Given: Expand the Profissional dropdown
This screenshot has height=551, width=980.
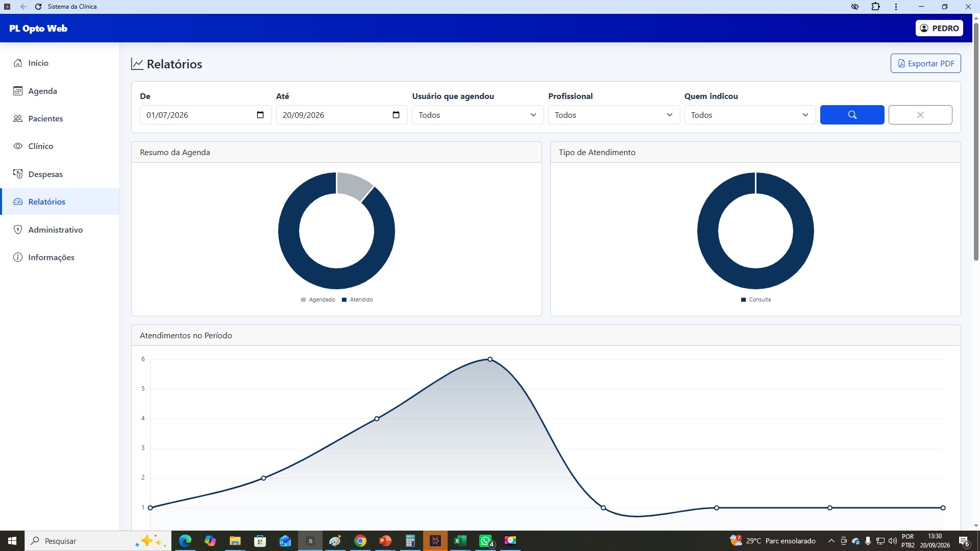Looking at the screenshot, I should [x=614, y=115].
